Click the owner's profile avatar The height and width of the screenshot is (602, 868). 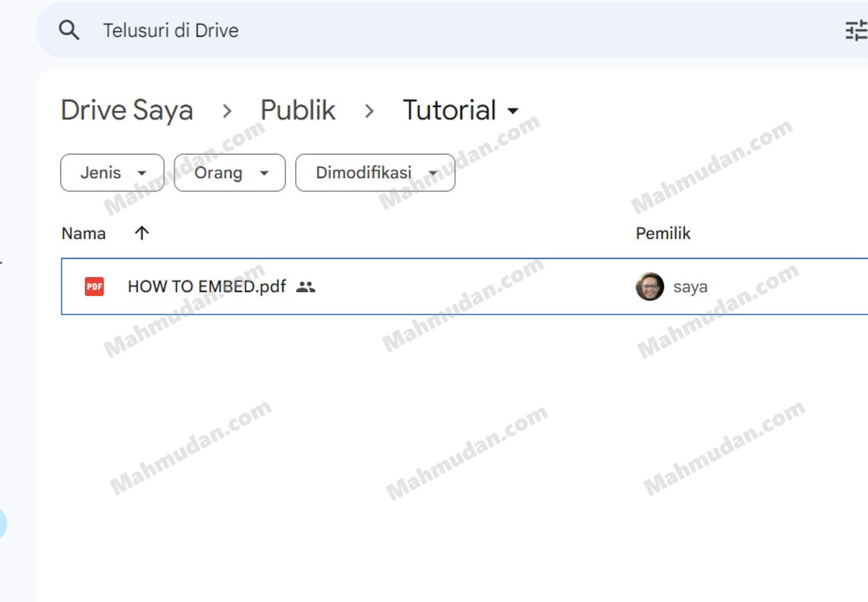(x=649, y=286)
